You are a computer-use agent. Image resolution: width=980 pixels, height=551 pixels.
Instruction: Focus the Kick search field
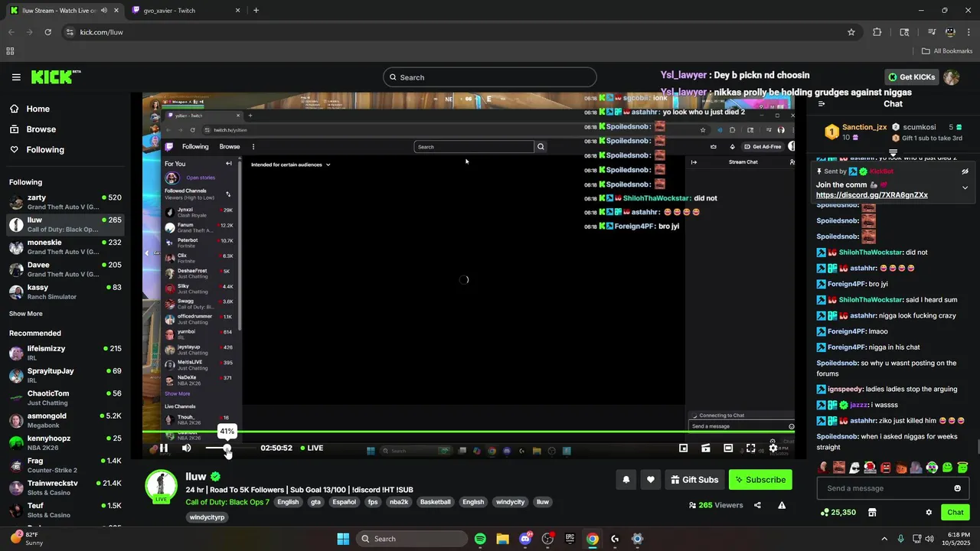pos(489,77)
